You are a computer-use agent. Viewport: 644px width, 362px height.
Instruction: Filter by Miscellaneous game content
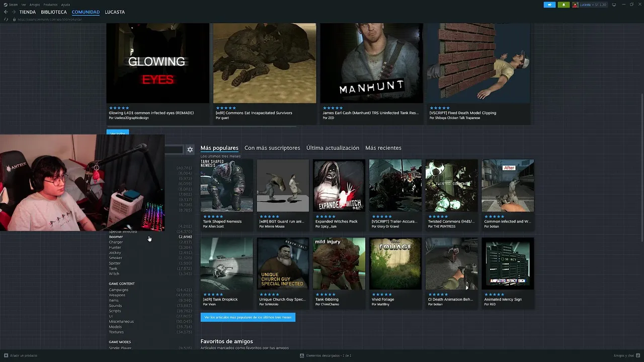(x=121, y=322)
